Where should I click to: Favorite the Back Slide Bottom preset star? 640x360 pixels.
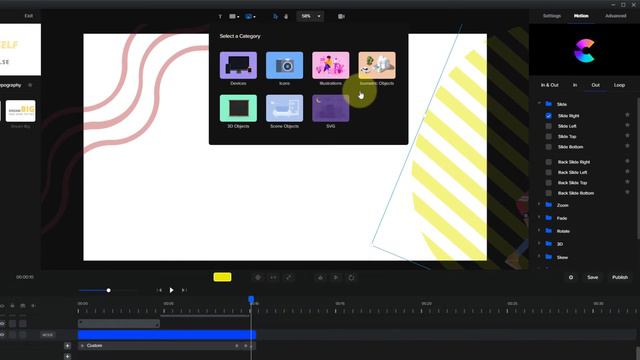[627, 192]
